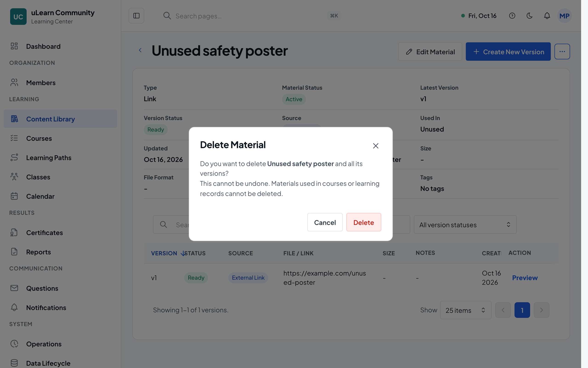Sort by the VERSION column header

(164, 253)
